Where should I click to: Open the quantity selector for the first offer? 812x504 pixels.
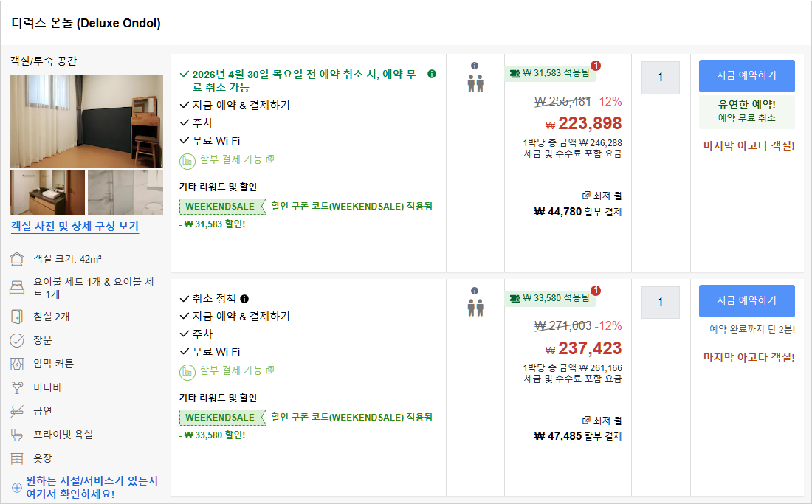660,77
